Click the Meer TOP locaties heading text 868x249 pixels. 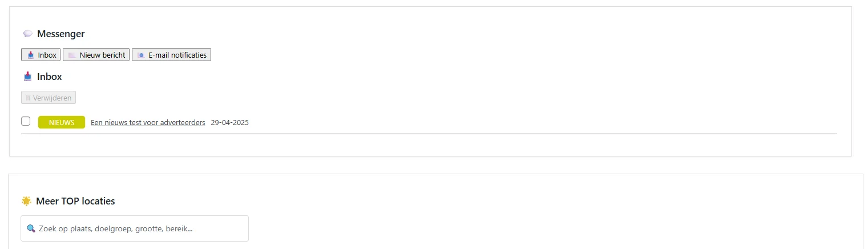click(x=75, y=201)
